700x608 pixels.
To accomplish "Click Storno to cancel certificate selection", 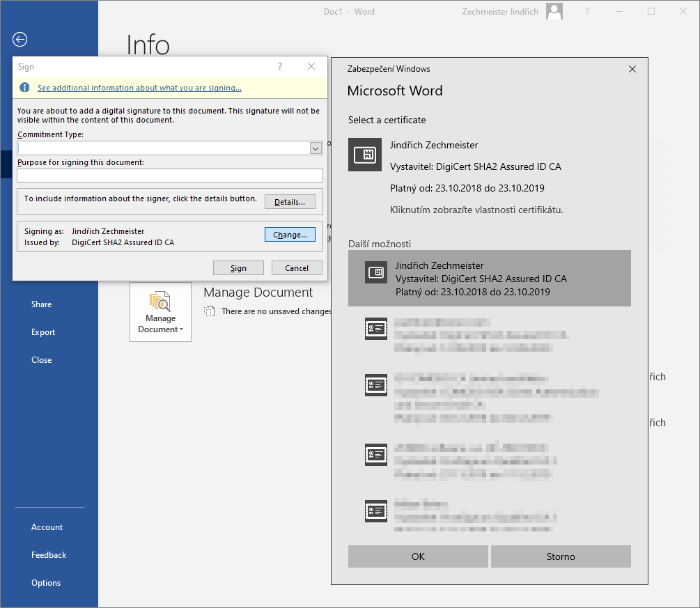I will click(x=561, y=556).
